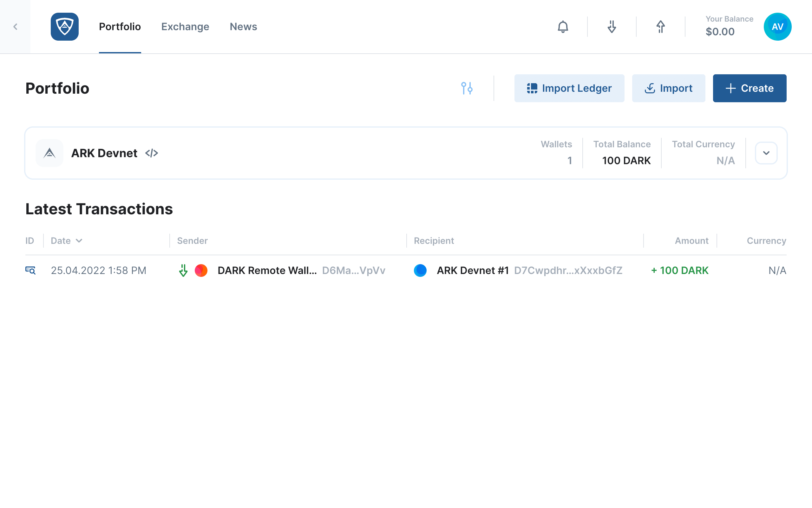Click the Sender column header
The width and height of the screenshot is (812, 508).
(192, 241)
